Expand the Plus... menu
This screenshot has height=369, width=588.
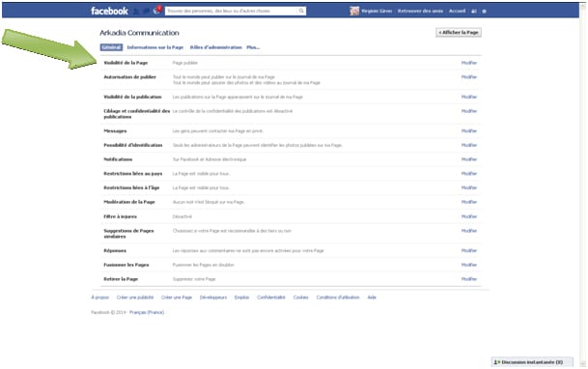[x=253, y=47]
